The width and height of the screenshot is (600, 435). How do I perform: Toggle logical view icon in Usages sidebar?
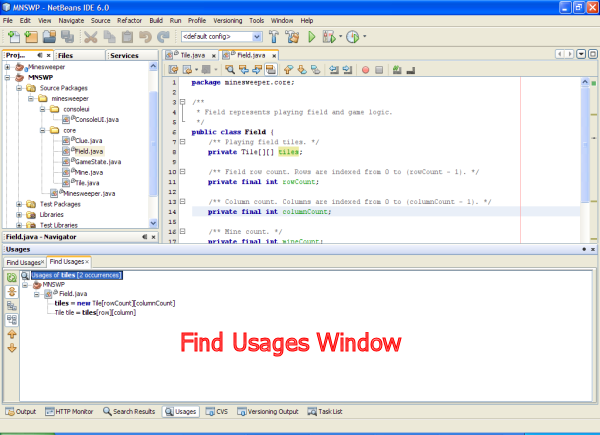pyautogui.click(x=12, y=306)
